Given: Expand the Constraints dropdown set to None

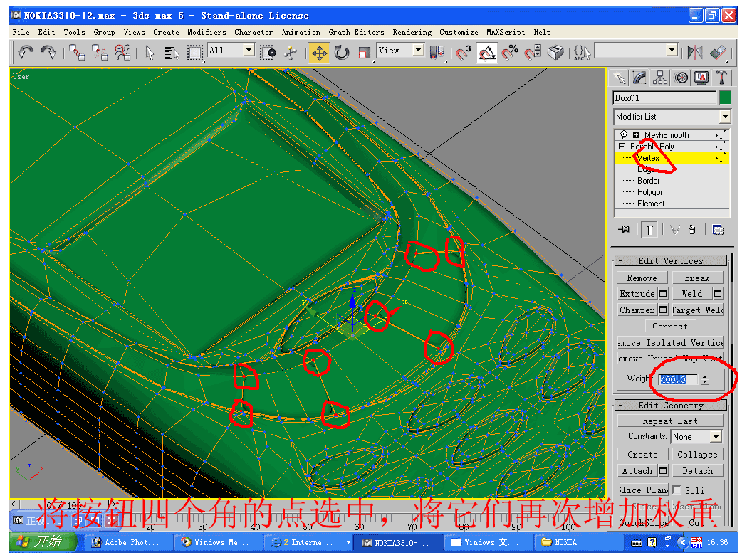Looking at the screenshot, I should click(x=716, y=437).
